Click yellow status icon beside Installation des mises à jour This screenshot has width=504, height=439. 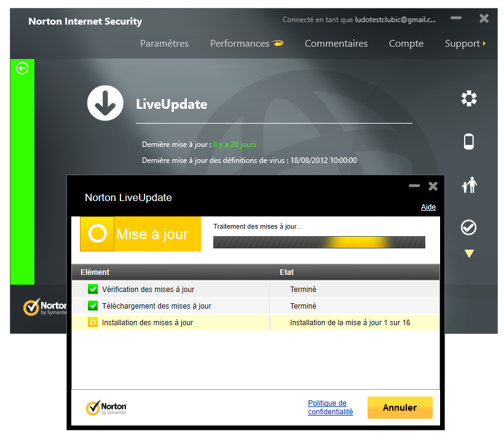tap(93, 322)
